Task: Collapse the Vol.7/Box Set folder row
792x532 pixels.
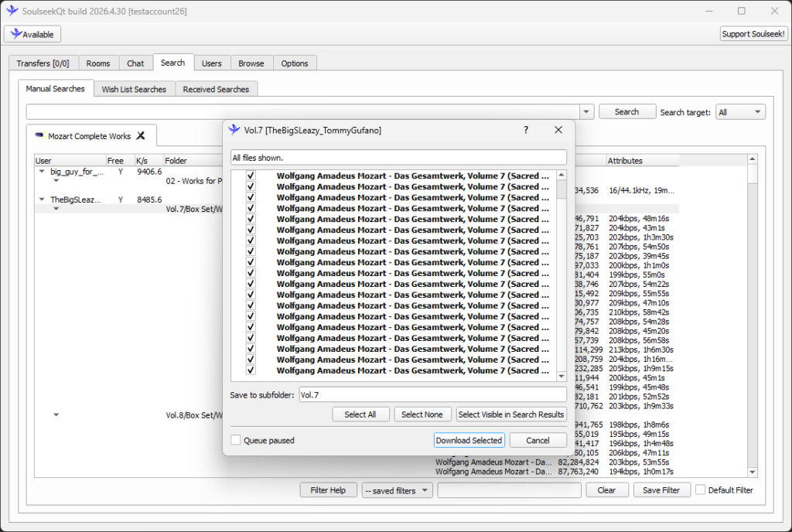Action: click(56, 209)
